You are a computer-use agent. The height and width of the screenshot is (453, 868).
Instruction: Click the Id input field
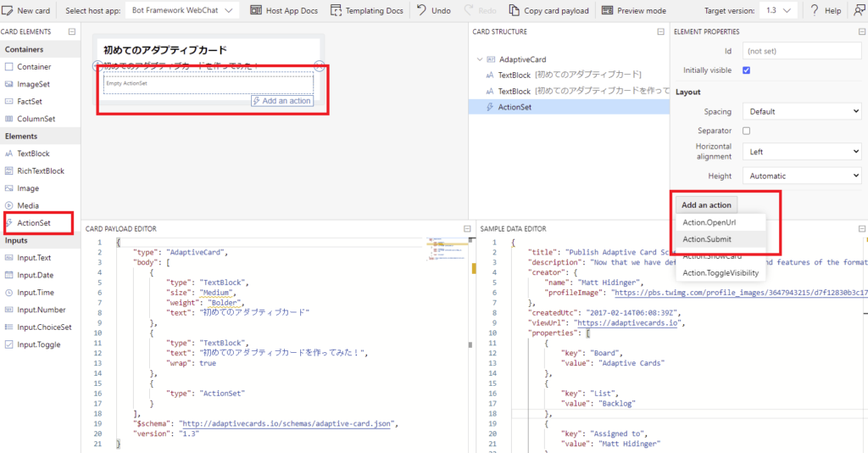pos(802,51)
